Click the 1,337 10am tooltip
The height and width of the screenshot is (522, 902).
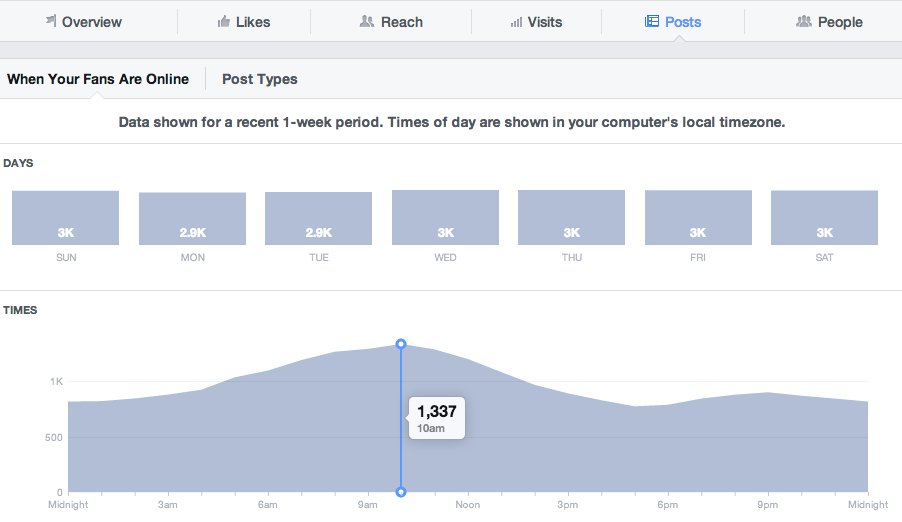click(x=436, y=417)
